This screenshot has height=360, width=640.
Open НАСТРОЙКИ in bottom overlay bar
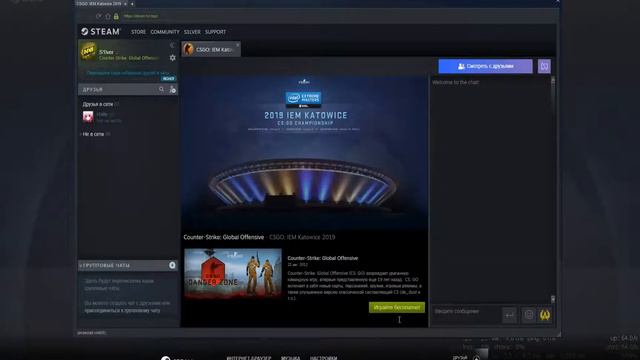(323, 358)
